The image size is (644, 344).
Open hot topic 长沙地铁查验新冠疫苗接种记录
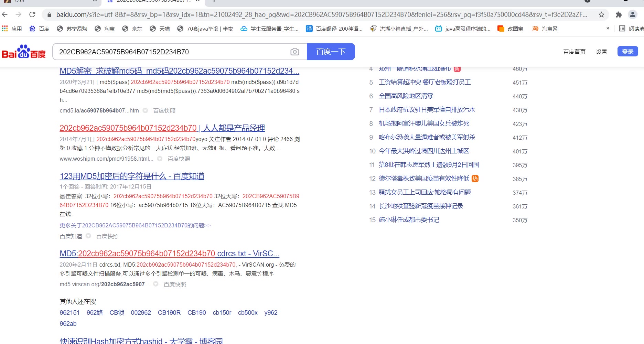coord(421,206)
